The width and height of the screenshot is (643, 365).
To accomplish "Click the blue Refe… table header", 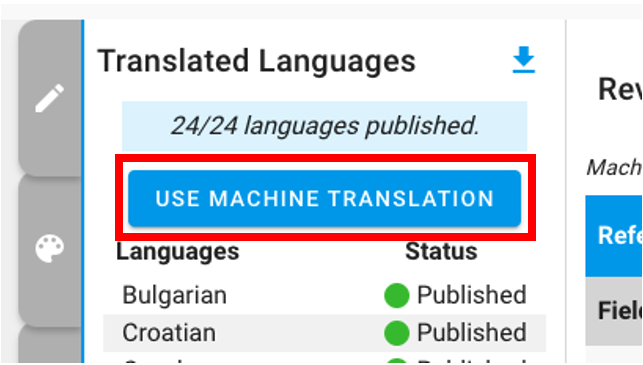I will tap(614, 236).
